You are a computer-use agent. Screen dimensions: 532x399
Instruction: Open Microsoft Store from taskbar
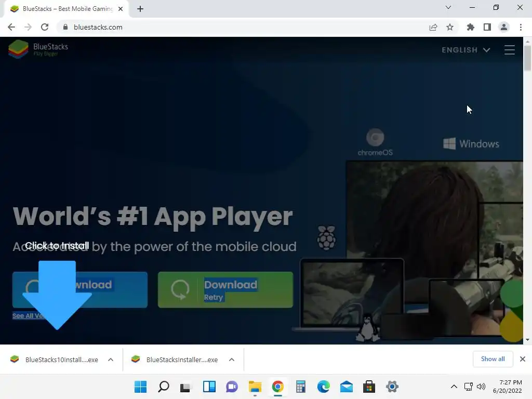pos(369,387)
